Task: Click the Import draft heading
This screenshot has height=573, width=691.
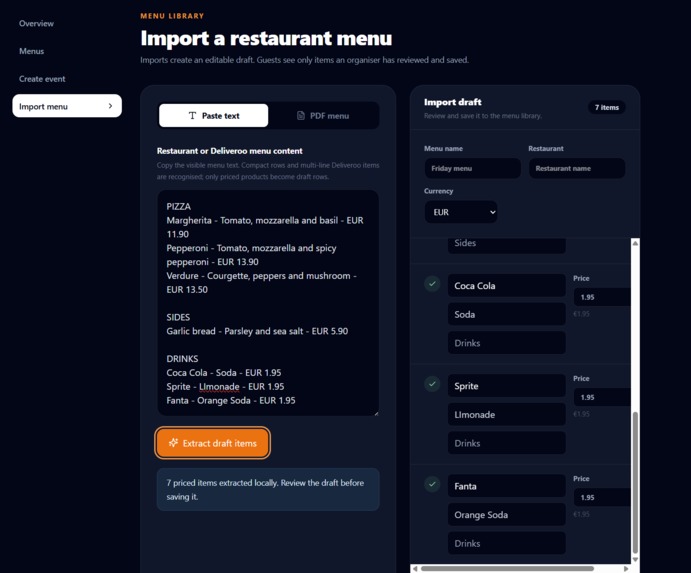Action: click(453, 102)
